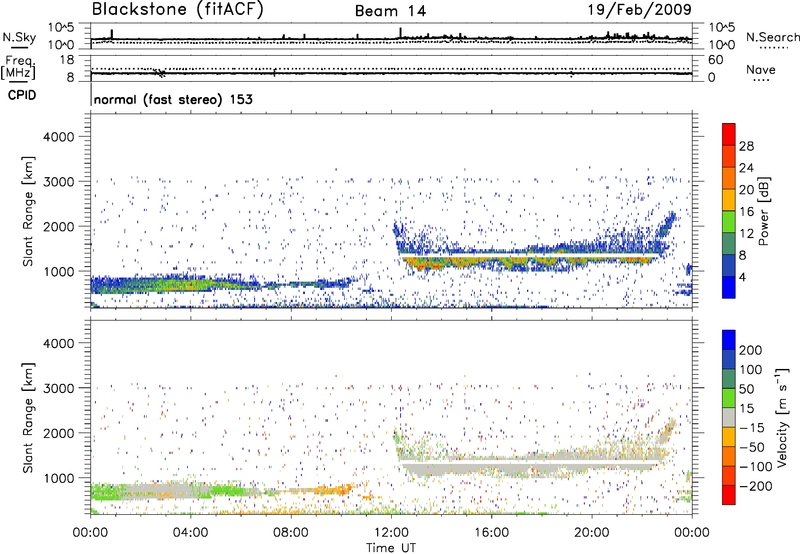800x554 pixels.
Task: Select the "N.Search" legend label
Action: click(772, 37)
